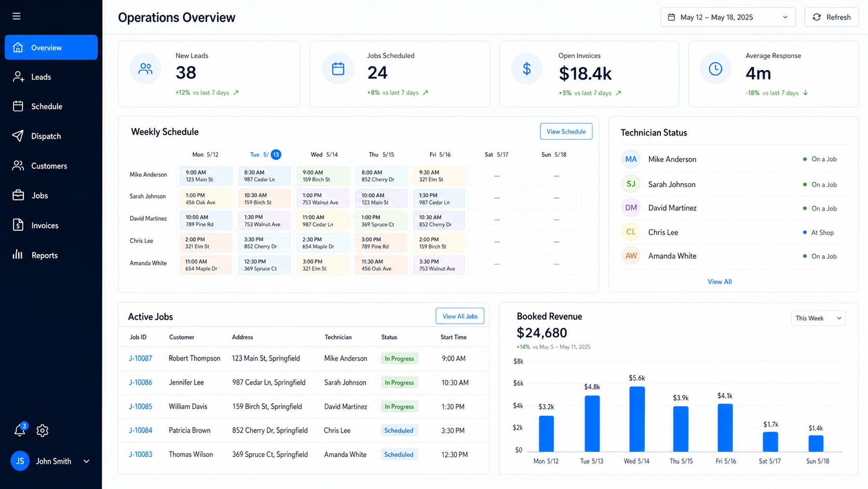Select the MA avatar for Mike Anderson
This screenshot has height=489, width=868.
[631, 159]
